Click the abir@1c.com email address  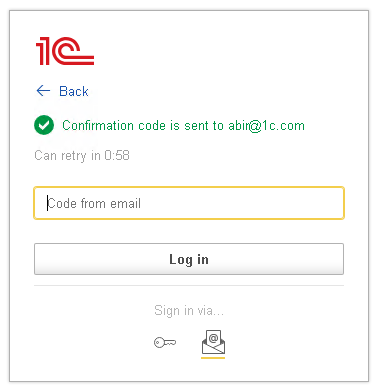point(266,126)
